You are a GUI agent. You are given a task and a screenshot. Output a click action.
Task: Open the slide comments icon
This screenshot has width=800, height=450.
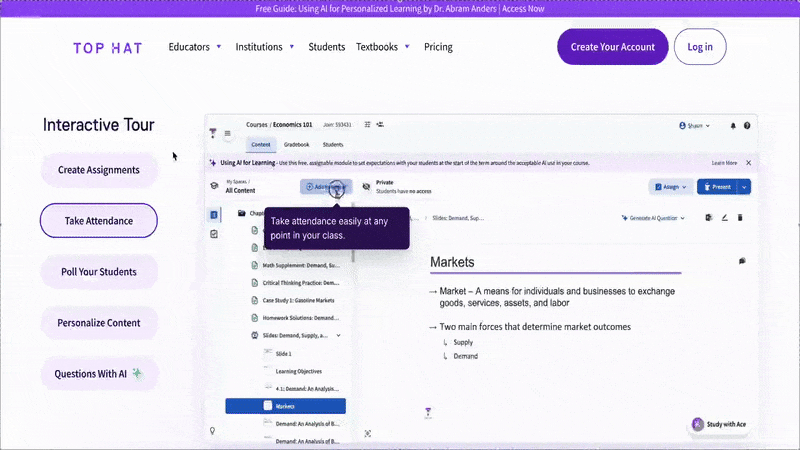(x=742, y=261)
